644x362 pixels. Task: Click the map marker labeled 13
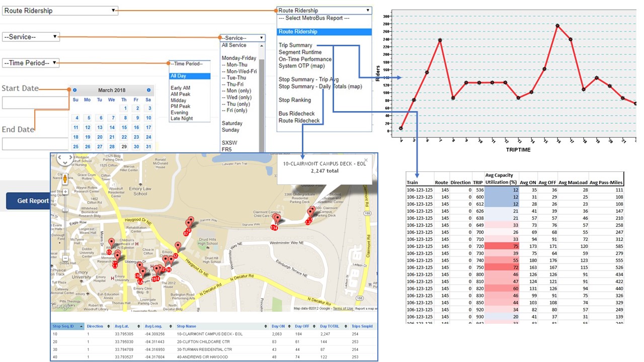coord(110,246)
